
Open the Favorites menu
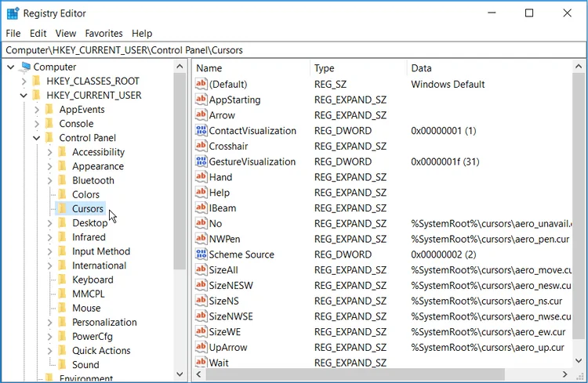pos(103,34)
